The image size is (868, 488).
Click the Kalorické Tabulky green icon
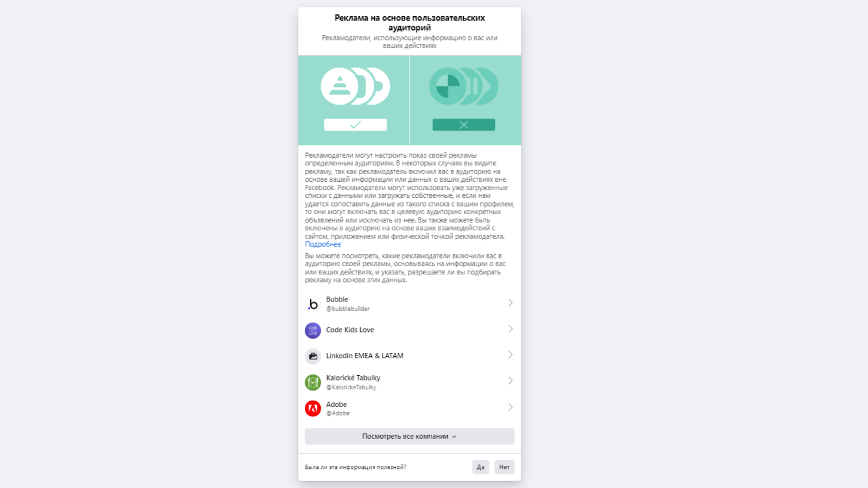313,382
